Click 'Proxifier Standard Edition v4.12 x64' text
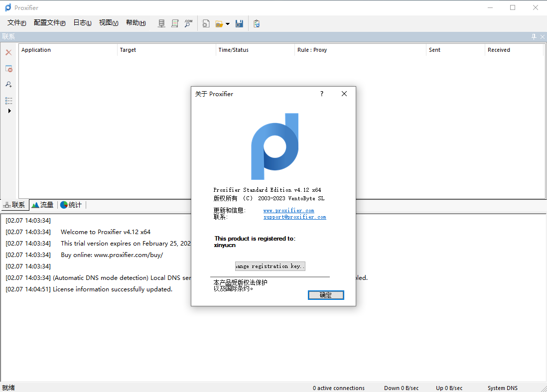Image resolution: width=547 pixels, height=392 pixels. coord(267,190)
